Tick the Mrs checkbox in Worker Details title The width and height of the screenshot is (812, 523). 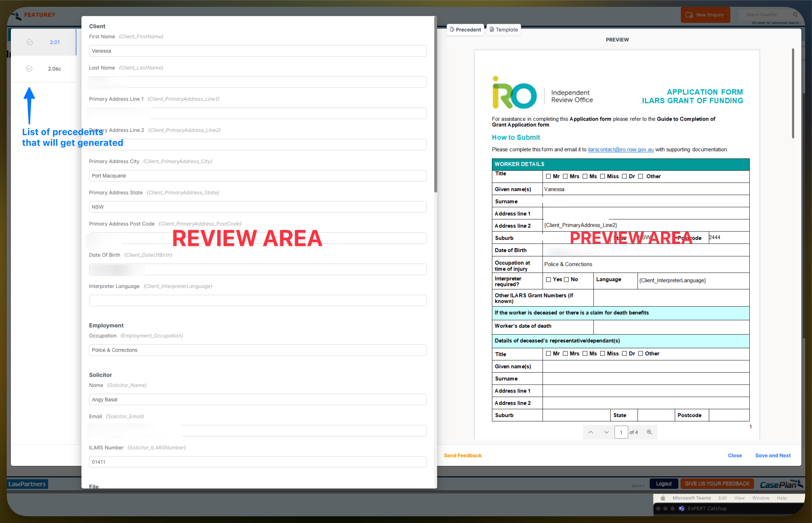tap(565, 176)
